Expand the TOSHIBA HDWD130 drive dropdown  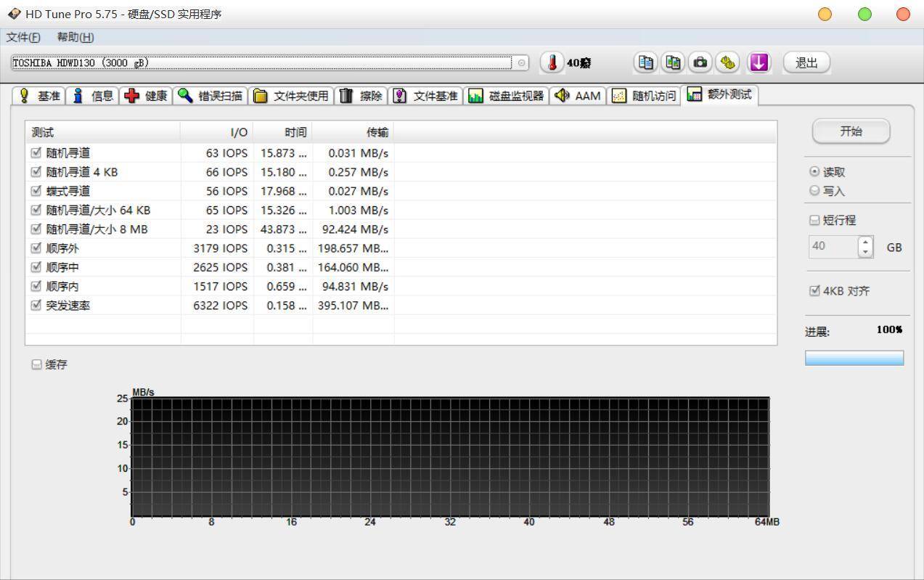[522, 63]
